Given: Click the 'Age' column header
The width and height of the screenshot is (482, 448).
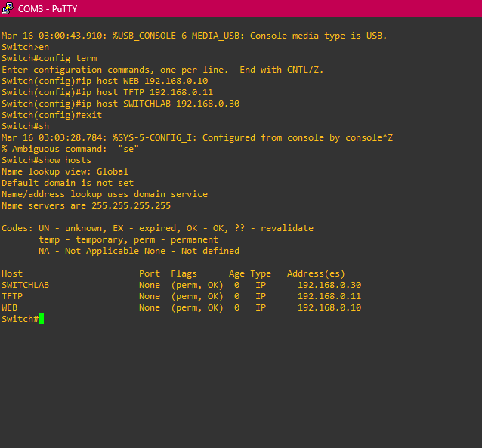Looking at the screenshot, I should tap(236, 273).
